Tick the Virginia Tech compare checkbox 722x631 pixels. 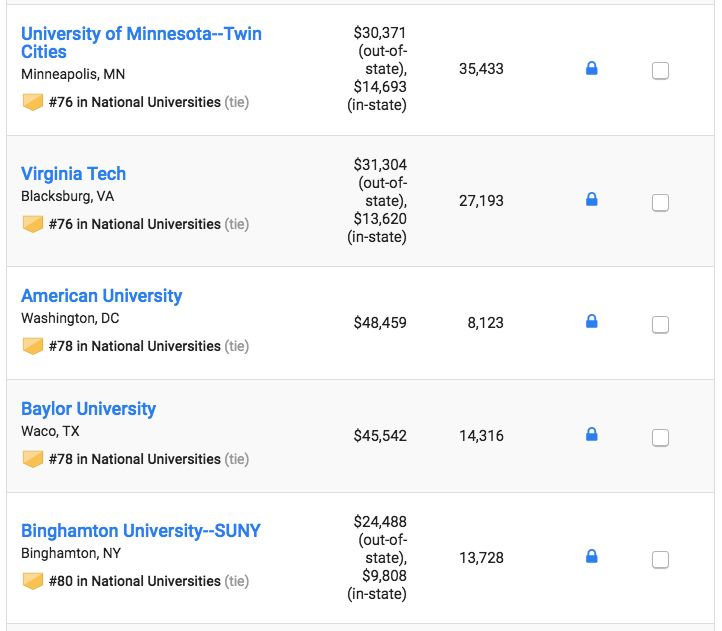pyautogui.click(x=660, y=203)
